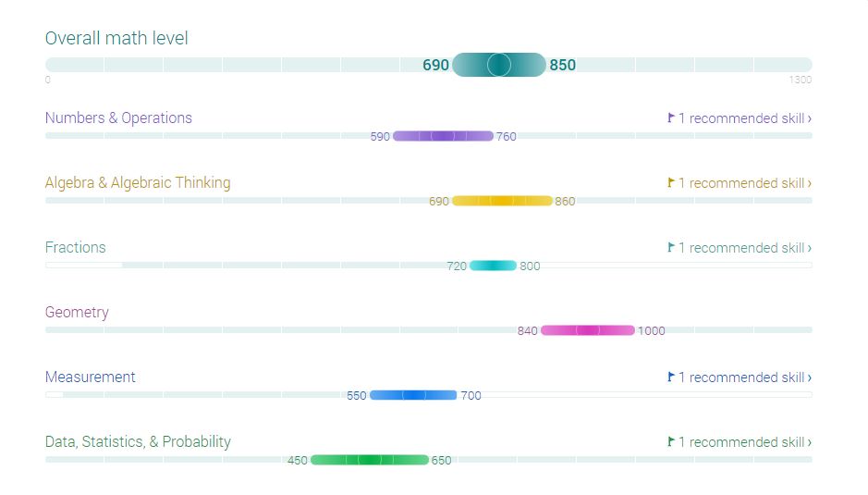Click the pink Geometry score range bar
Viewport: 868px width, 495px height.
tap(588, 330)
